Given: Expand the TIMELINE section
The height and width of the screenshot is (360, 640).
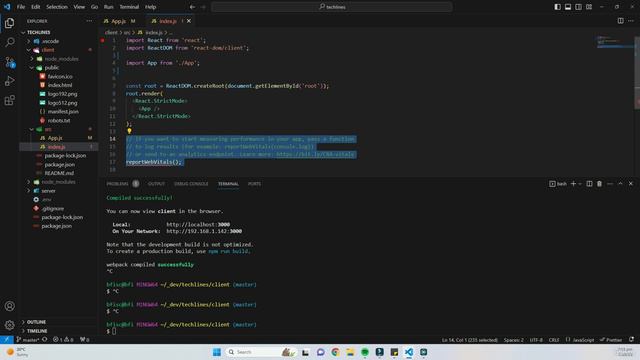Looking at the screenshot, I should (59, 331).
